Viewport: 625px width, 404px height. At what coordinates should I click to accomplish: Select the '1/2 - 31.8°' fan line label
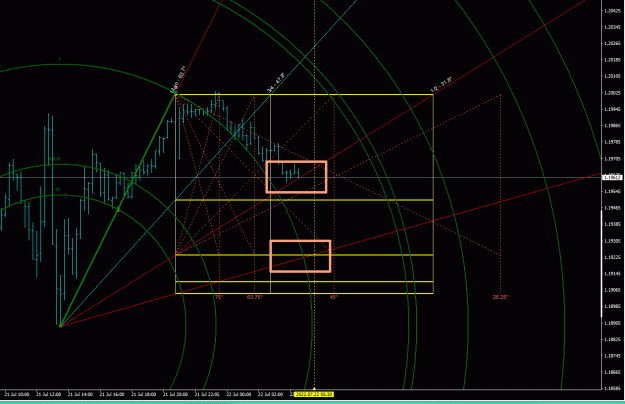pyautogui.click(x=441, y=85)
